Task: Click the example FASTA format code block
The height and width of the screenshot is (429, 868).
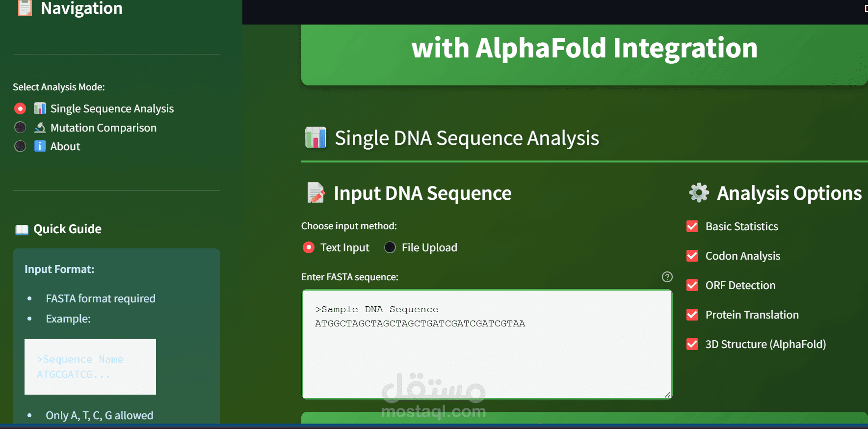Action: coord(90,367)
